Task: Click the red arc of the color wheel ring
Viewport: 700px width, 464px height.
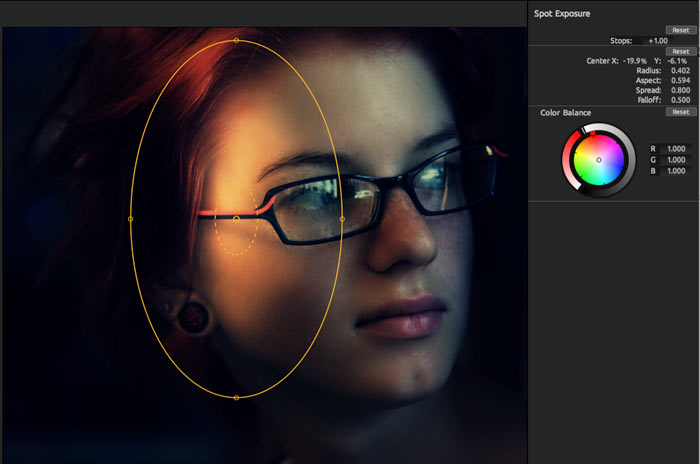Action: pyautogui.click(x=566, y=159)
